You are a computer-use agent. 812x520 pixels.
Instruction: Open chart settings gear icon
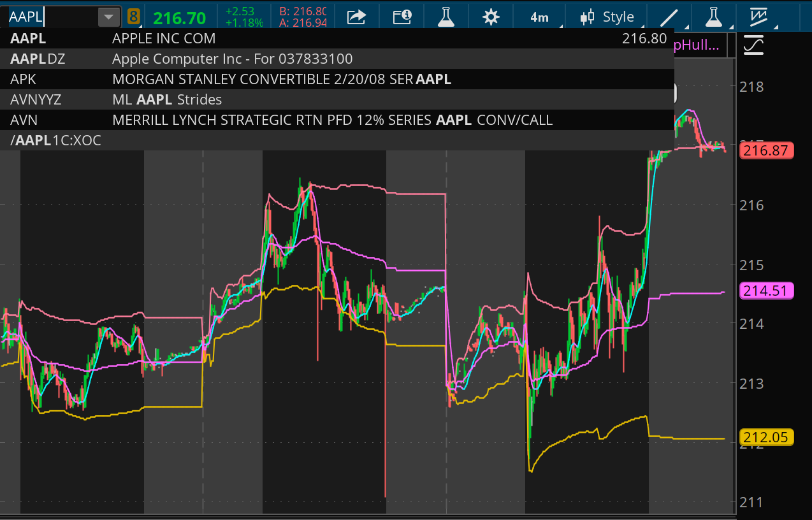click(491, 17)
